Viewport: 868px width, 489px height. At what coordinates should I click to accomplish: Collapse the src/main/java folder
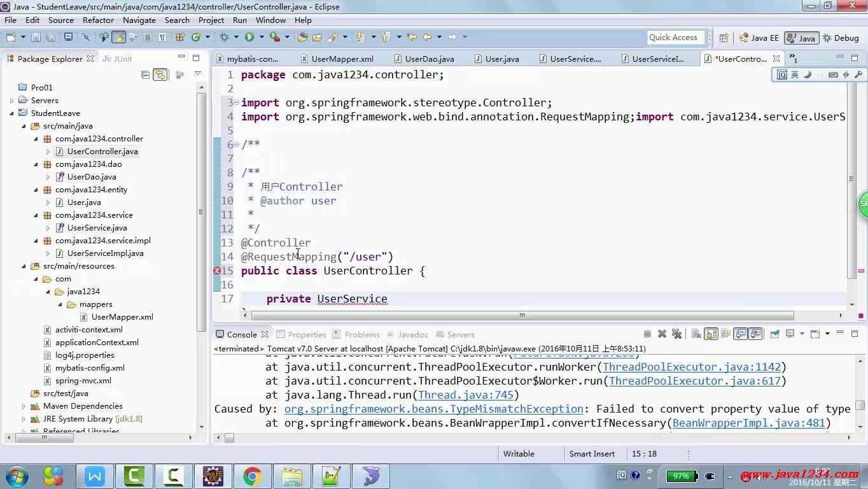pos(24,126)
